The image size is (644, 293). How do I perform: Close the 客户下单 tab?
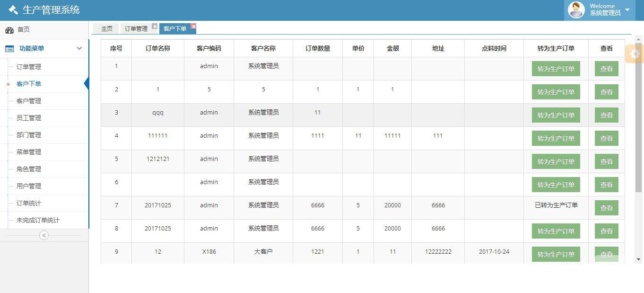(x=193, y=27)
